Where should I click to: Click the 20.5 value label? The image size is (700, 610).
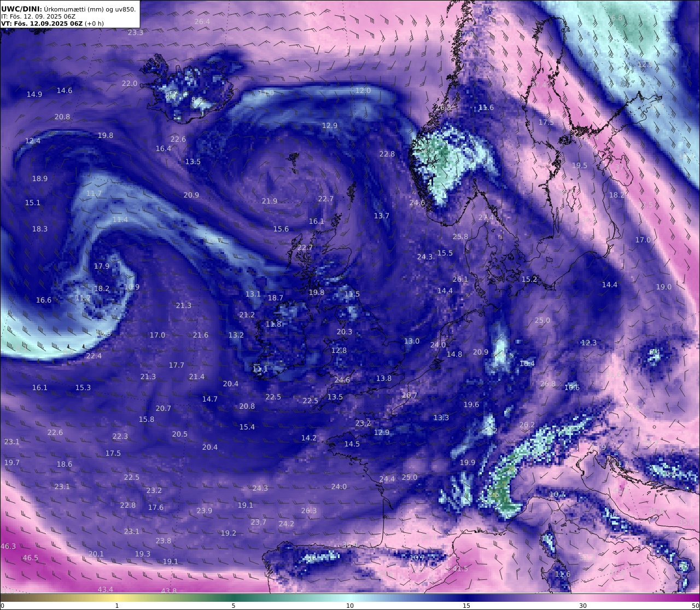(180, 434)
